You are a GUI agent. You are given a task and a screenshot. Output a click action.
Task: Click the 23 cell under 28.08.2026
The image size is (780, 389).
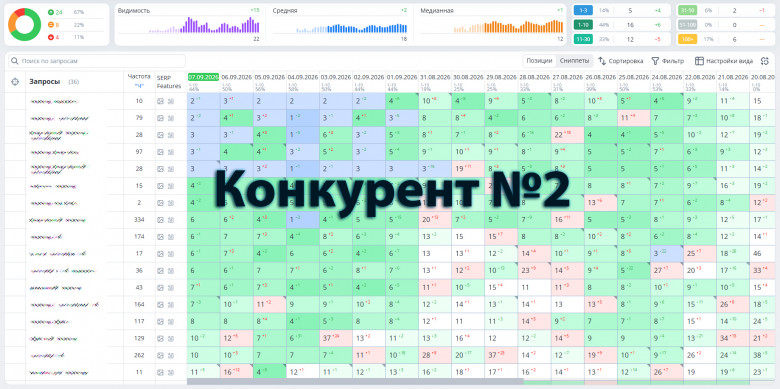point(534,271)
